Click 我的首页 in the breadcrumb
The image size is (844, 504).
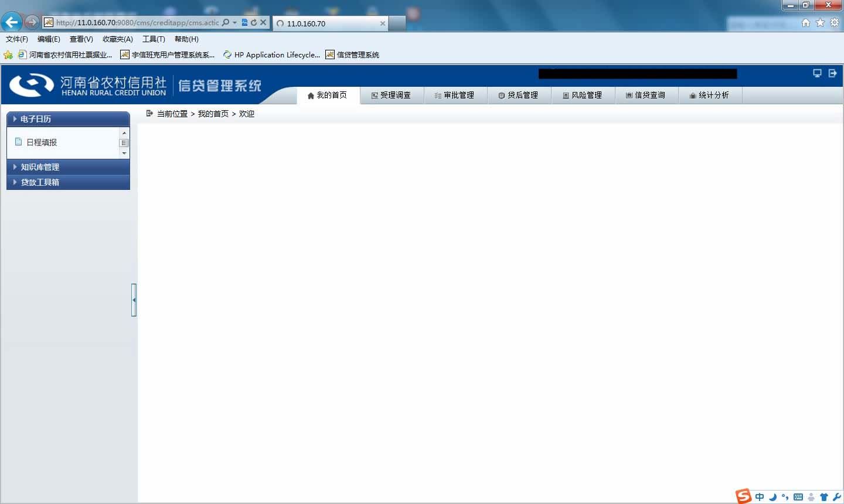(x=213, y=114)
